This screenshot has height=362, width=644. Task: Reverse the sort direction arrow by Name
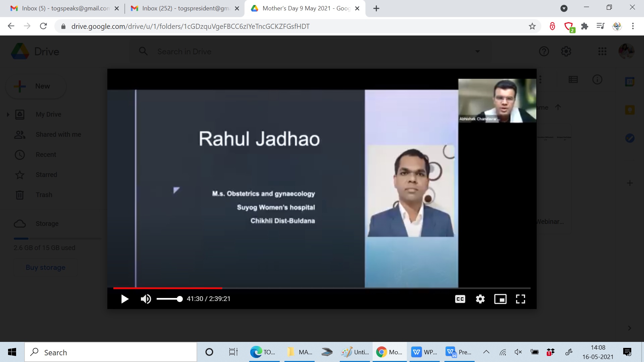pos(558,107)
